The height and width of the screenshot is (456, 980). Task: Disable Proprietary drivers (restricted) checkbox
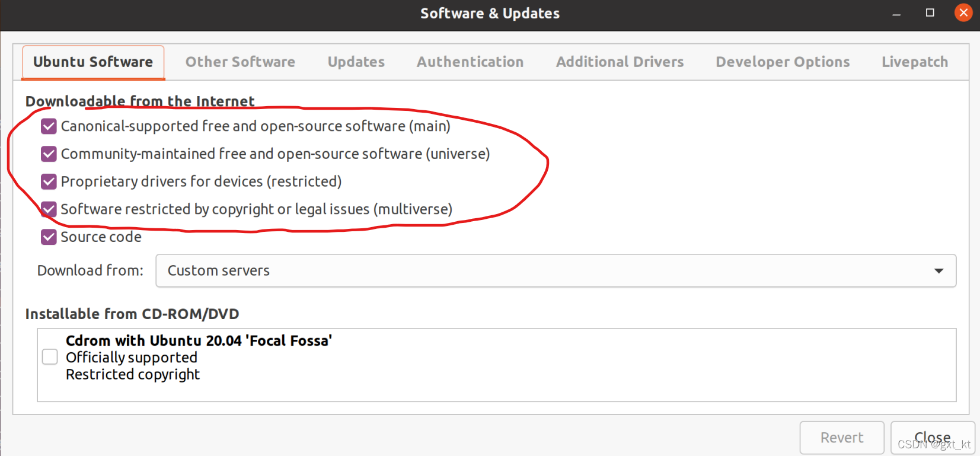[x=49, y=181]
